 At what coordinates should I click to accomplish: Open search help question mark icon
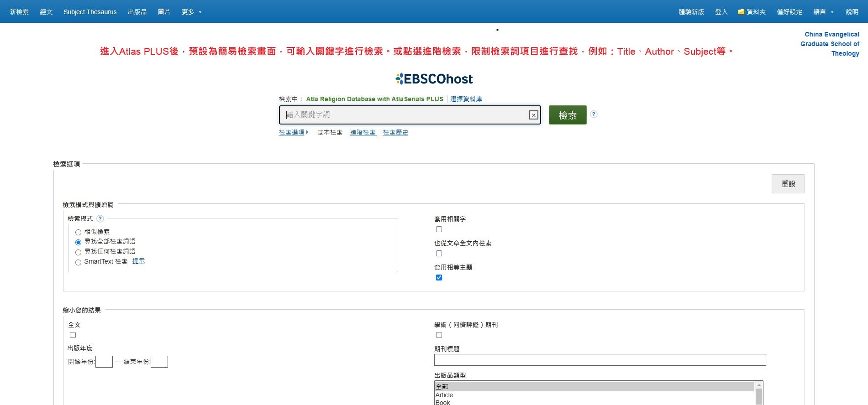594,114
